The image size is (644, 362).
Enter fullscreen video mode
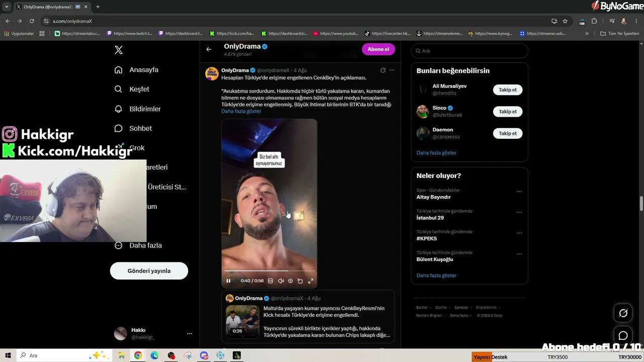point(310,281)
